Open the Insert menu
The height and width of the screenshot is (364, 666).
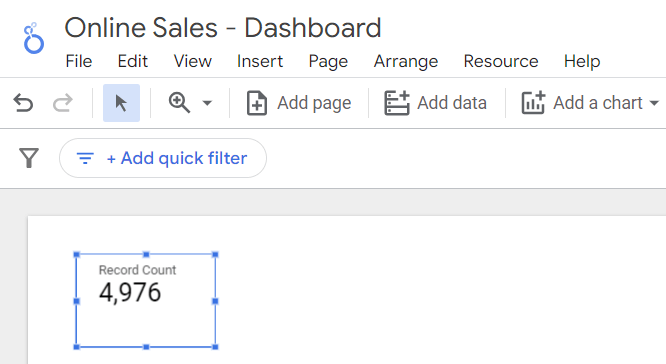tap(260, 61)
